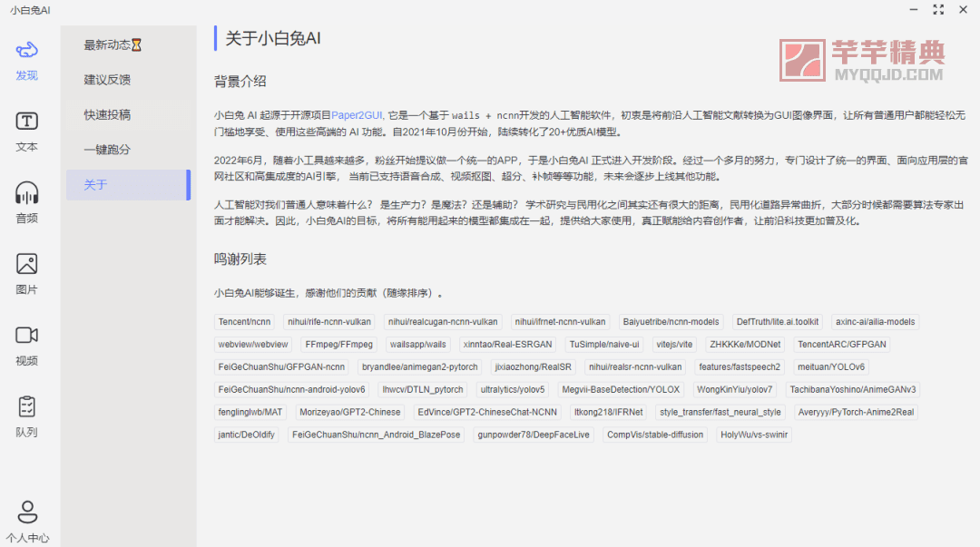
Task: Open the 视频 video camera icon
Action: point(27,335)
